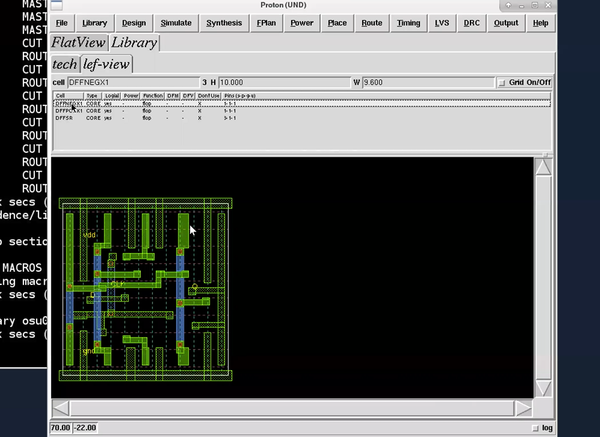The image size is (600, 437).
Task: Click the scroll-down arrow of the canvas
Action: coord(543,388)
